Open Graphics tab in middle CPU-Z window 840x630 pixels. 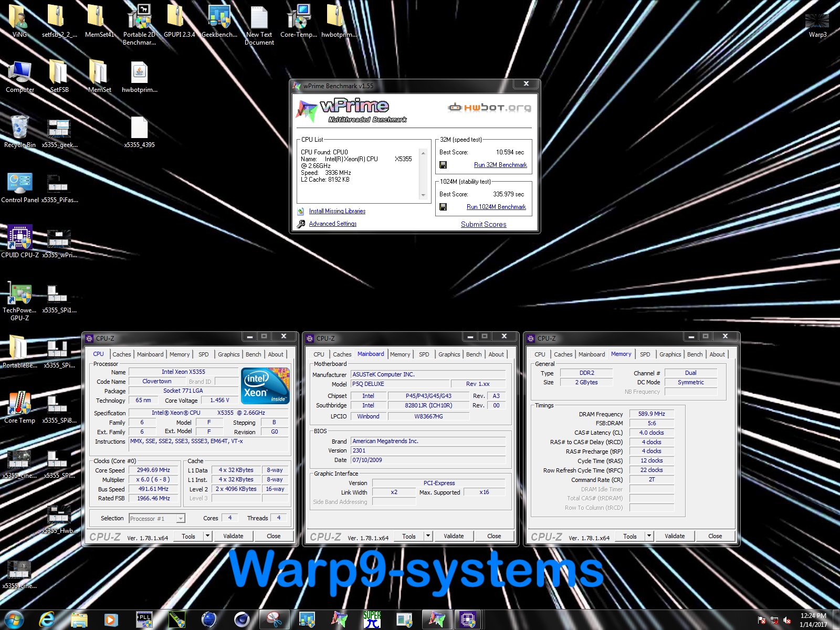449,354
